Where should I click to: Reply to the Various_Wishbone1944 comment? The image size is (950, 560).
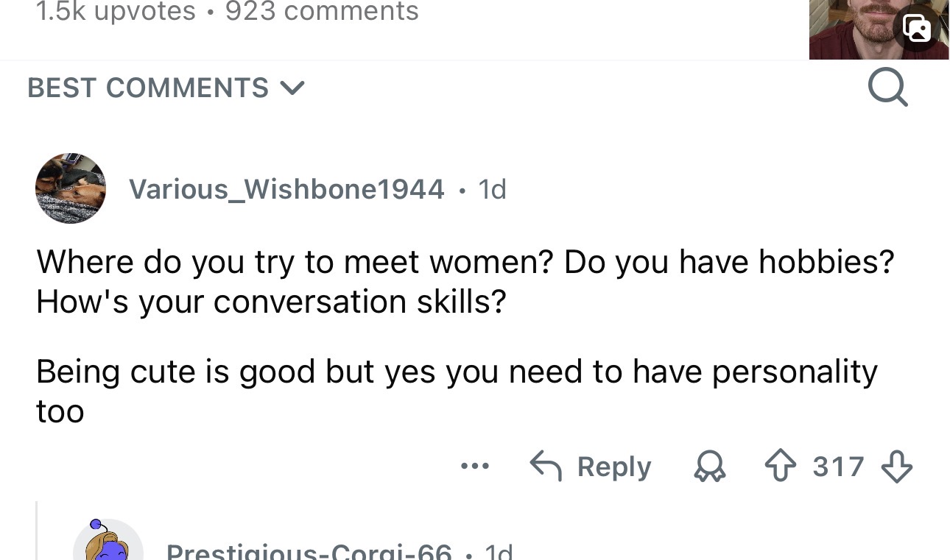[591, 467]
